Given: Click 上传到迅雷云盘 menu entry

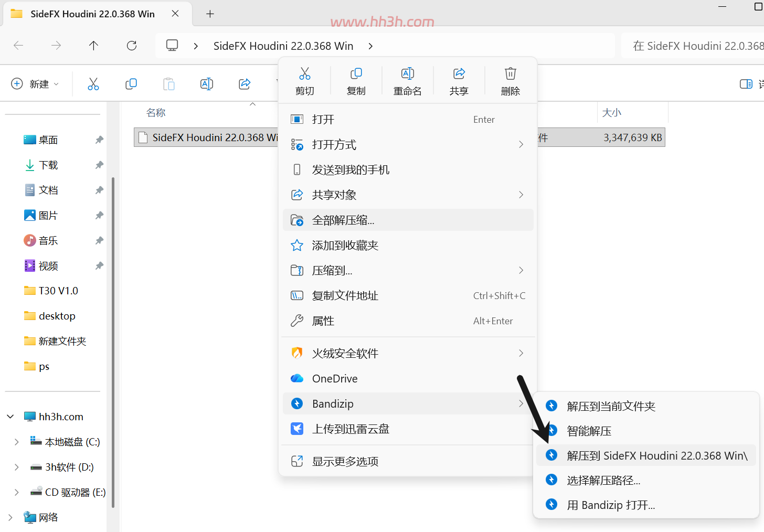Looking at the screenshot, I should (x=408, y=429).
